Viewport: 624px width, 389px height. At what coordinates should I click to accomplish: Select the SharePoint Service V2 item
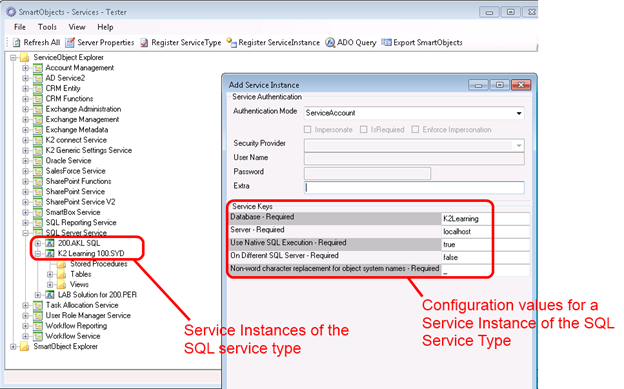coord(80,202)
